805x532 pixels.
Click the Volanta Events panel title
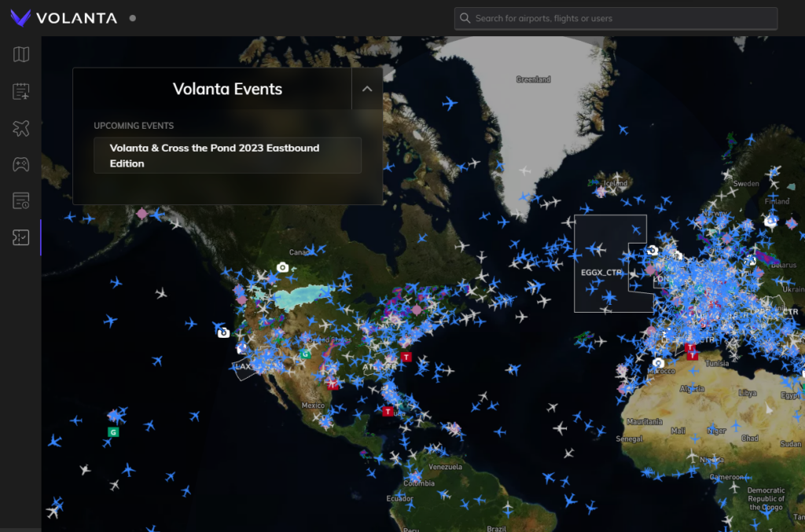pos(227,89)
